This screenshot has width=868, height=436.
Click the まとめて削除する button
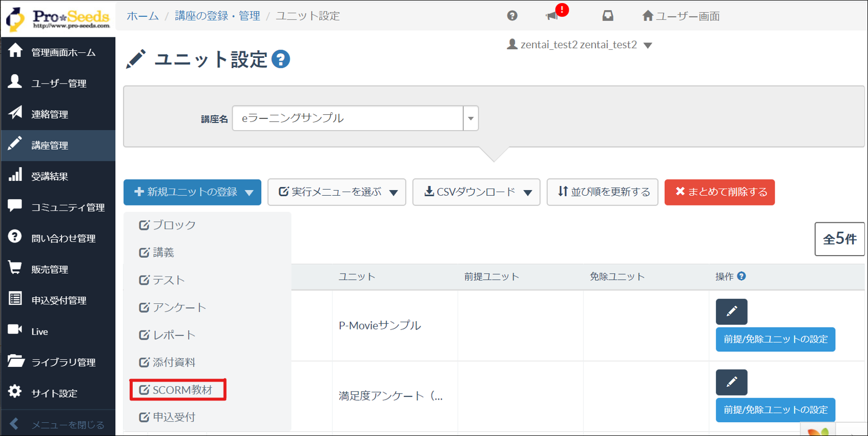[x=719, y=192]
